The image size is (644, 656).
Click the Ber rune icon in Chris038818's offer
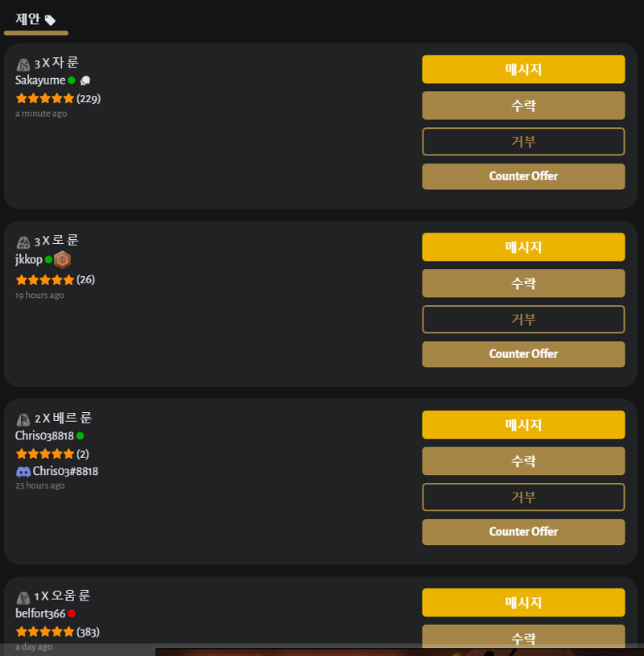pos(23,419)
